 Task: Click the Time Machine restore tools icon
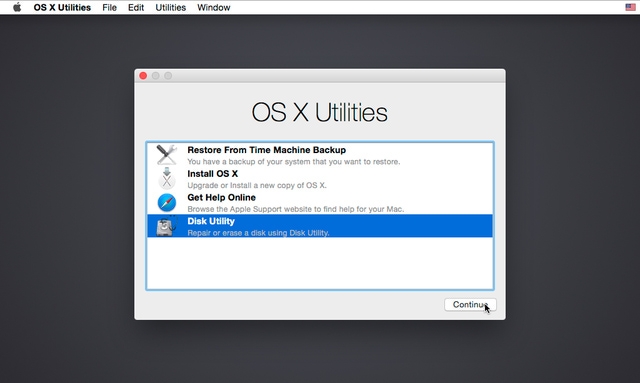(167, 155)
